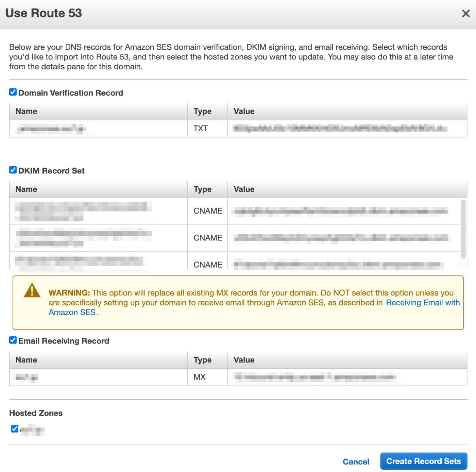Click the first DKIM record name cell
Image resolution: width=476 pixels, height=472 pixels.
pos(99,211)
